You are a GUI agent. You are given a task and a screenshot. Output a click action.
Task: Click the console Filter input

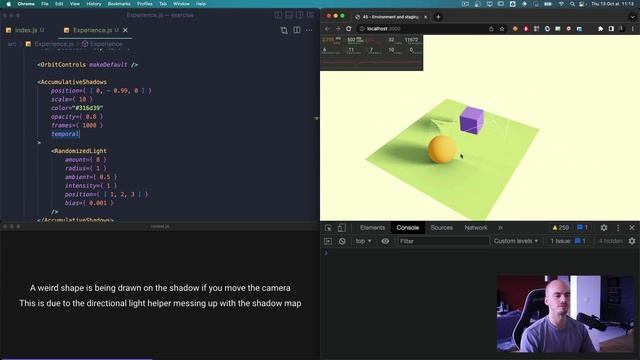(443, 241)
